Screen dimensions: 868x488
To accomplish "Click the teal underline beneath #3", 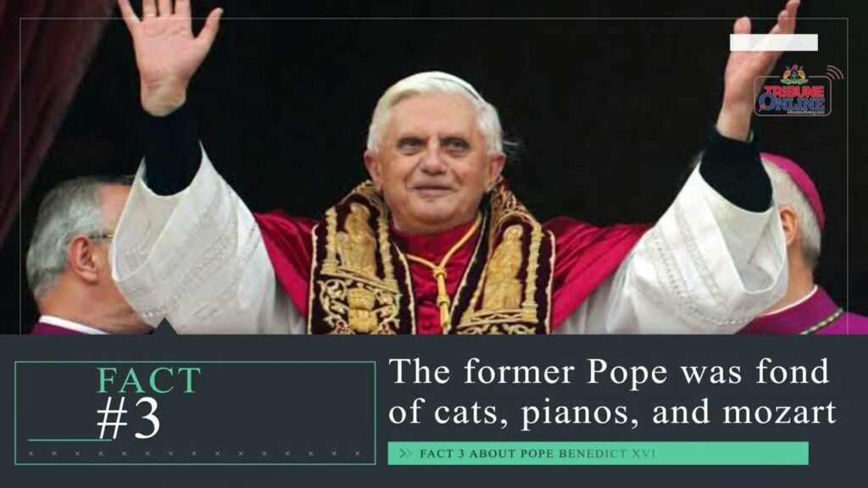I will click(x=70, y=441).
